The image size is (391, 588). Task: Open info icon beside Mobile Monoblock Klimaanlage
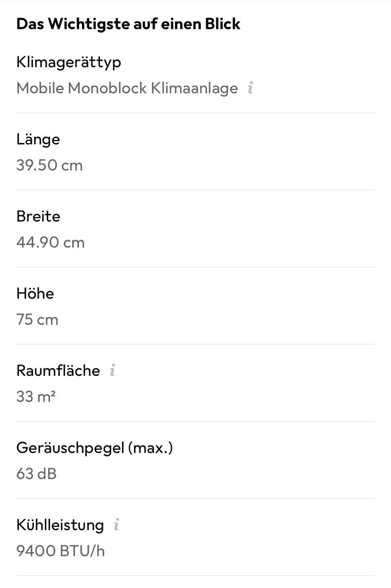[x=250, y=88]
